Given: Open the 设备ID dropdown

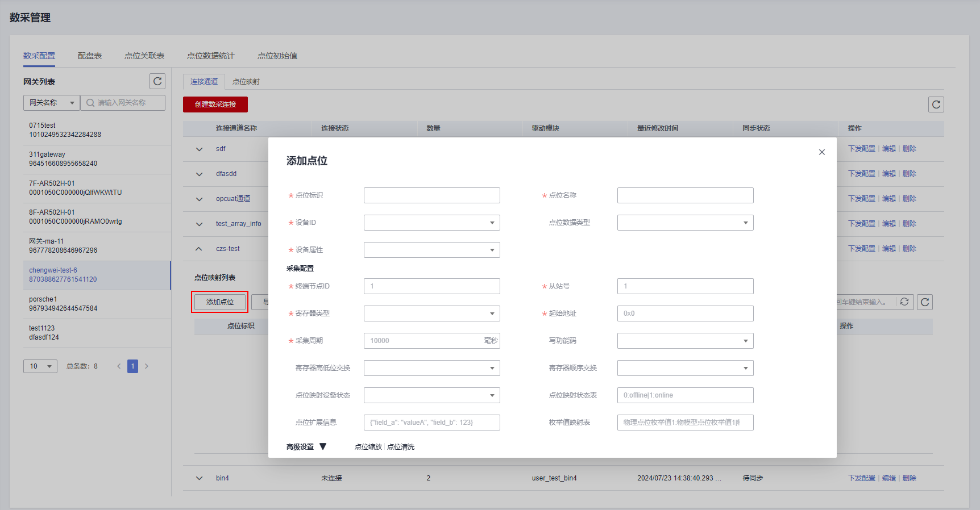Looking at the screenshot, I should [x=431, y=223].
